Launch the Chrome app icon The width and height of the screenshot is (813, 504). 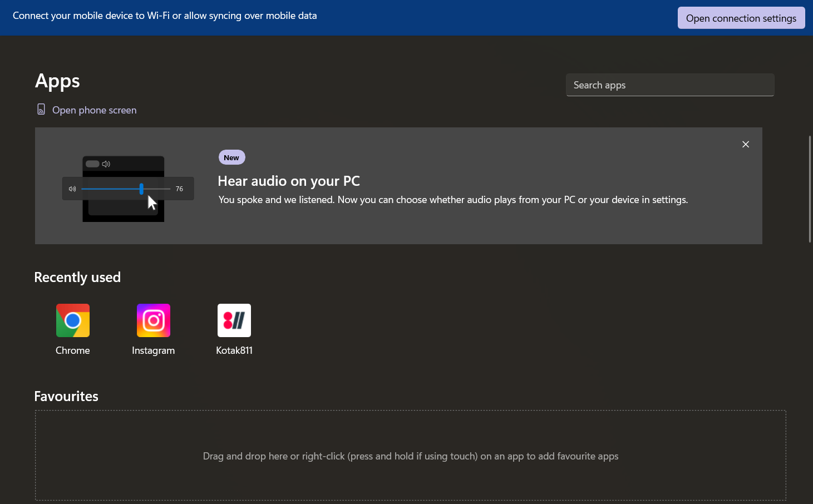(73, 320)
